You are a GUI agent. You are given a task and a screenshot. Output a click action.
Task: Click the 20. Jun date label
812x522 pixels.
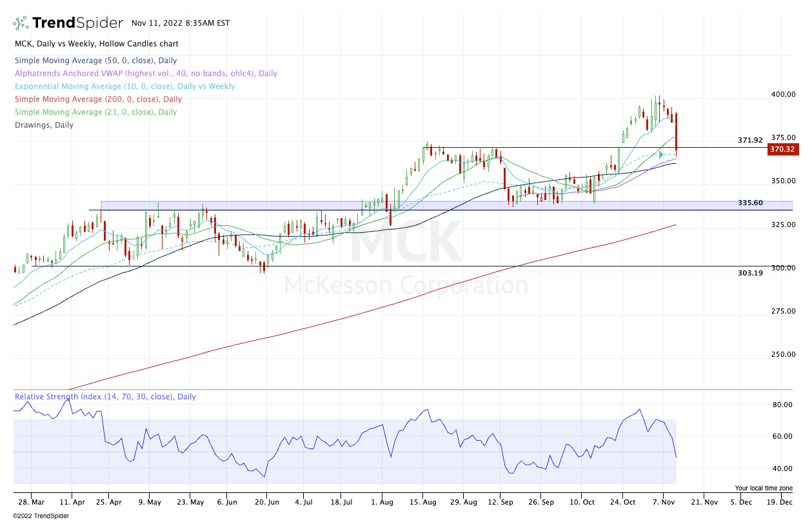266,501
